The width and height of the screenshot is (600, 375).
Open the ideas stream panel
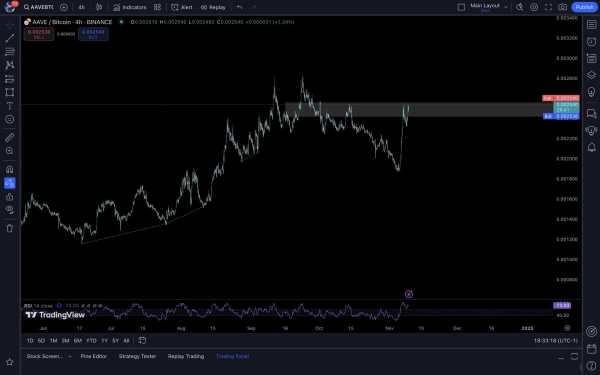click(592, 130)
